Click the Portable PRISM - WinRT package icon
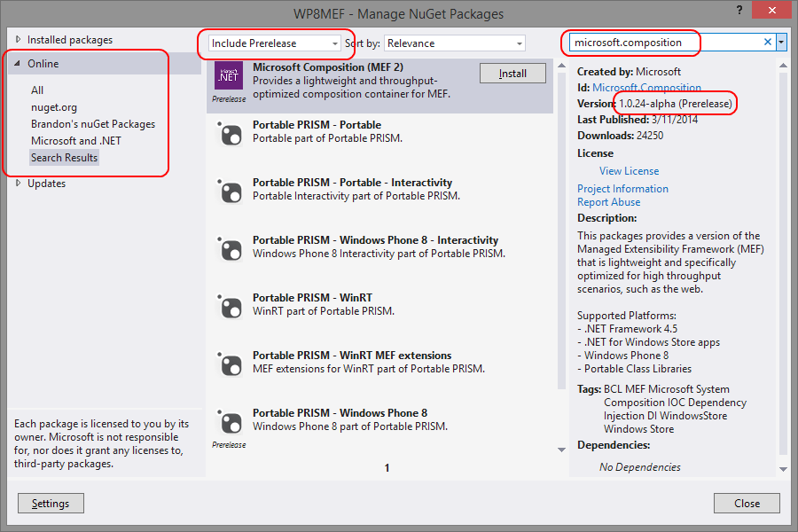Viewport: 798px width, 532px height. 230,307
